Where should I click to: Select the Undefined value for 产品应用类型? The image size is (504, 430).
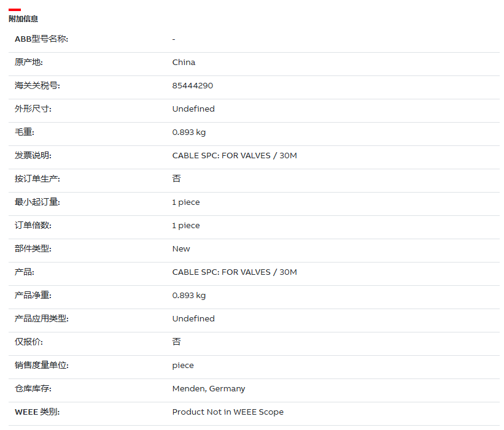pos(193,318)
